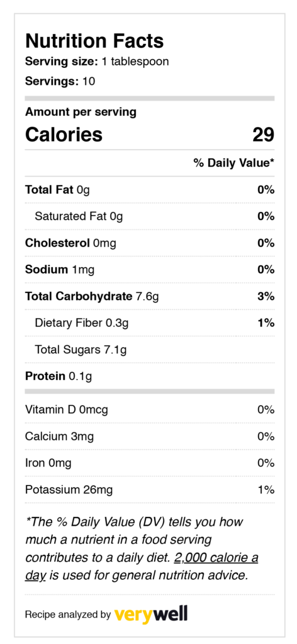
Task: Select the Total Sugars 7.1g row
Action: [x=150, y=350]
